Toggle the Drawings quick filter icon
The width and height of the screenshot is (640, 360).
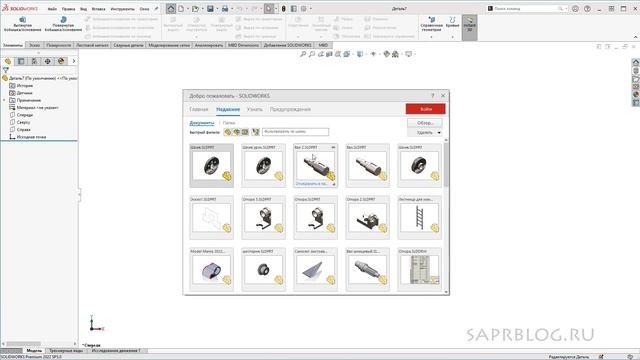245,132
